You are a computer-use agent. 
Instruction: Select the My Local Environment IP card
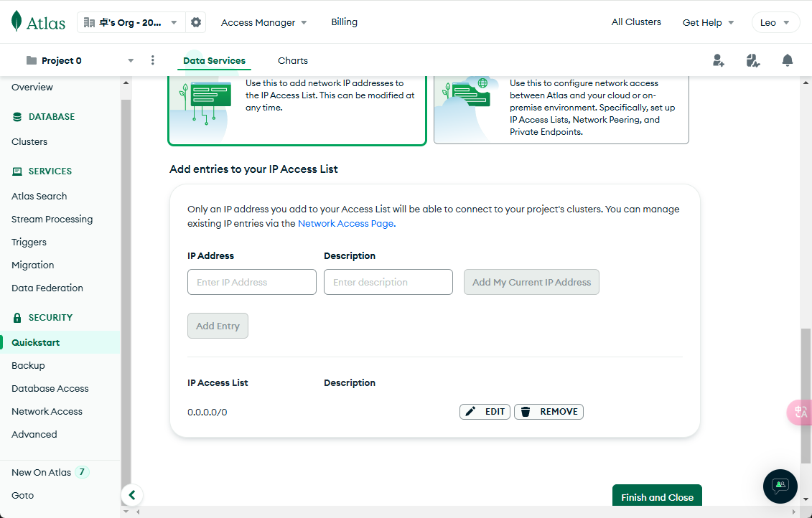[x=297, y=108]
